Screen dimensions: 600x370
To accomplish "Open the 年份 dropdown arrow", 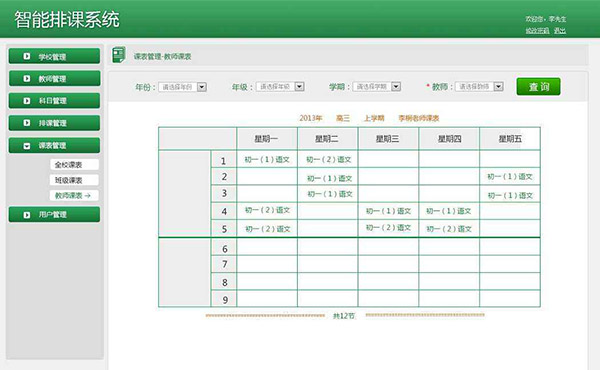I will 202,87.
